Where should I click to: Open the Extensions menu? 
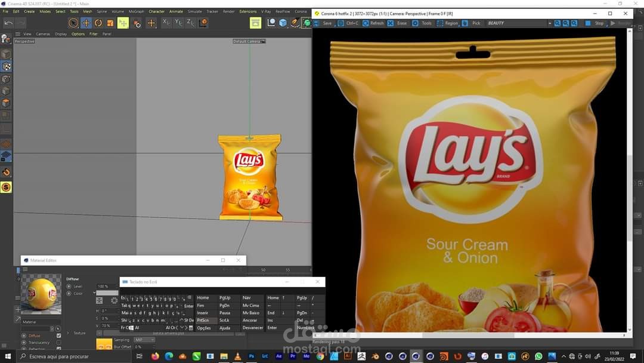click(248, 11)
